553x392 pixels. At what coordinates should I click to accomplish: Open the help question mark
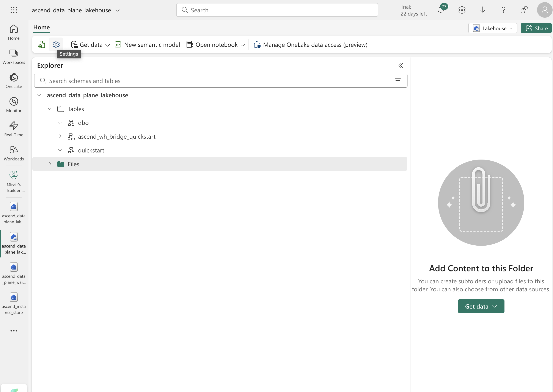pyautogui.click(x=503, y=10)
